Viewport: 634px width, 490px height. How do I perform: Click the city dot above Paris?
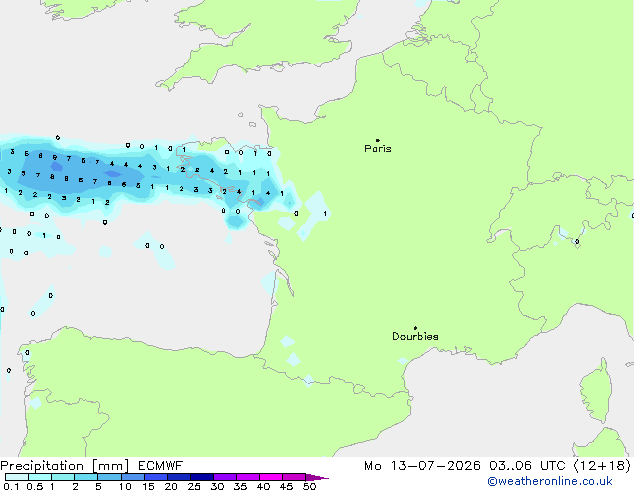point(378,140)
